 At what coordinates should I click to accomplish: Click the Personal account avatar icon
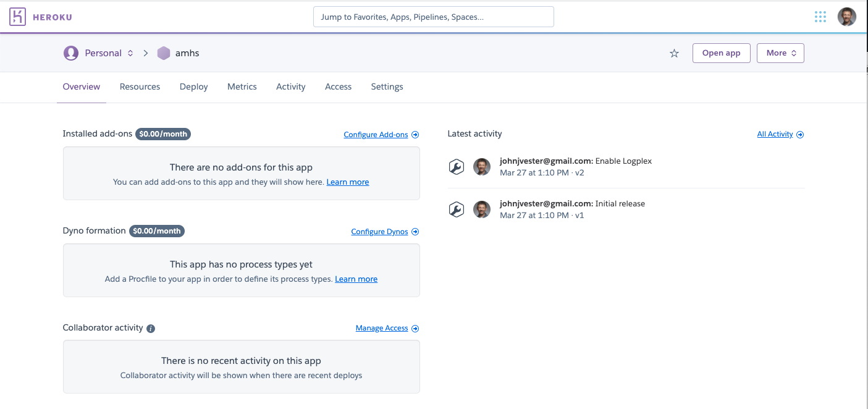(71, 53)
